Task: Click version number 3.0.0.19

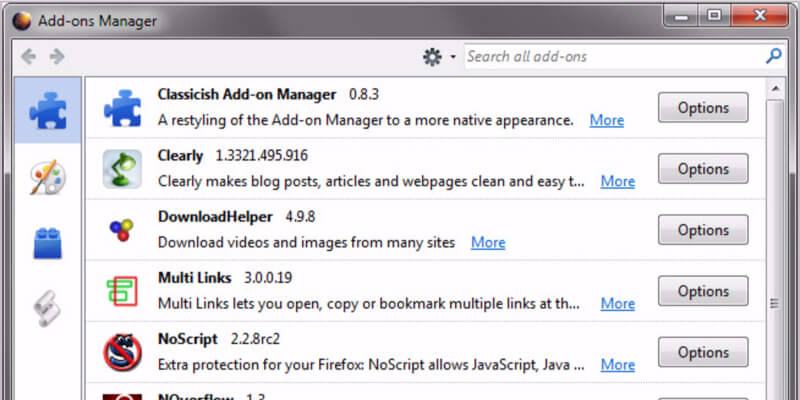Action: 268,279
